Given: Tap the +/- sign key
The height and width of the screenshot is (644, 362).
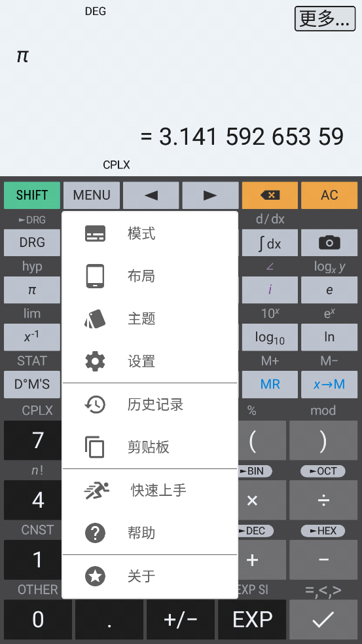Looking at the screenshot, I should click(x=181, y=619).
